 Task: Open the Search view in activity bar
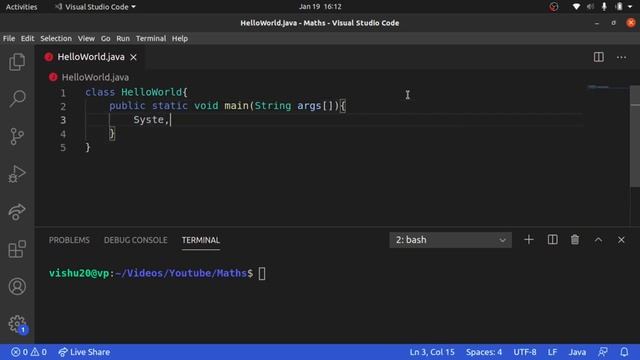click(17, 98)
